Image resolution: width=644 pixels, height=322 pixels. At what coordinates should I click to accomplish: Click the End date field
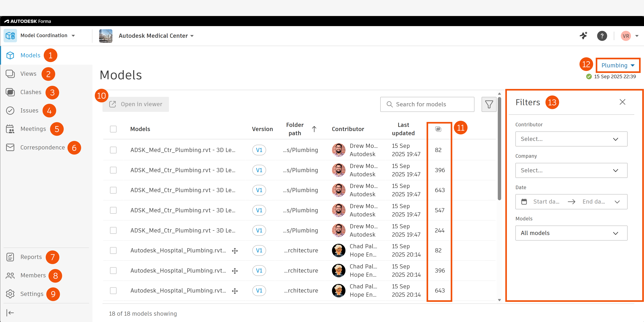click(594, 202)
